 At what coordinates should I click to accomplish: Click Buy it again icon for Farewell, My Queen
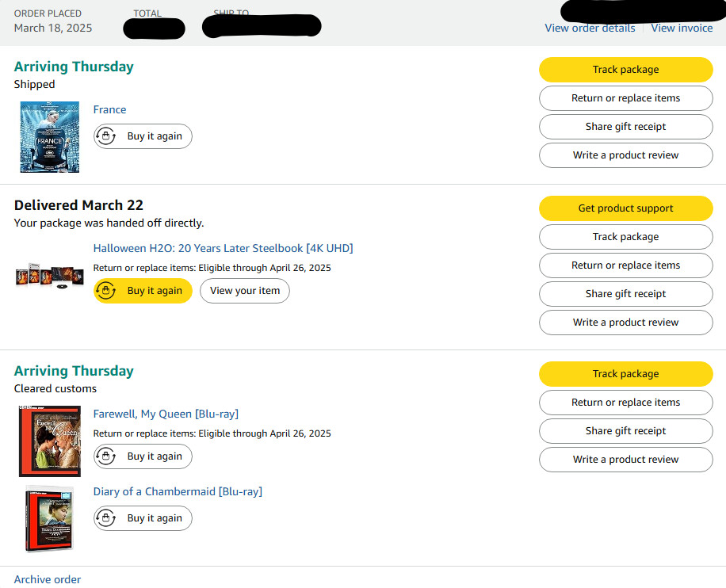click(105, 456)
